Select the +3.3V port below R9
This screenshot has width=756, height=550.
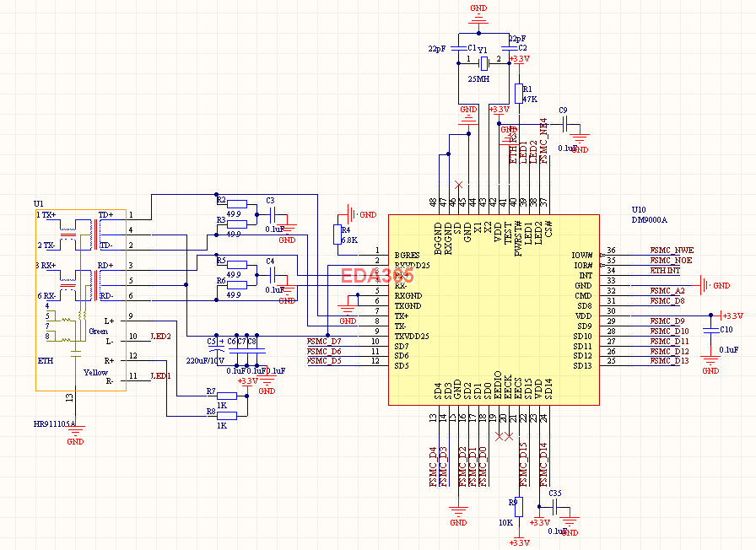coord(519,537)
